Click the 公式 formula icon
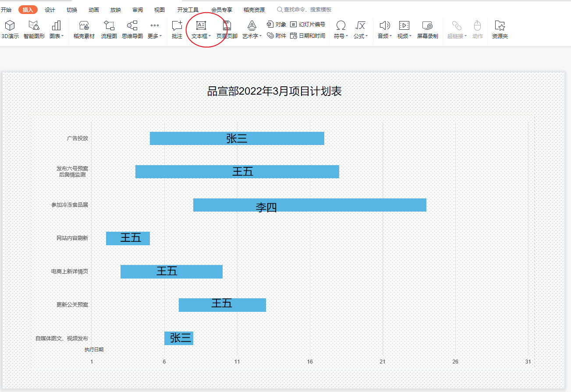The height and width of the screenshot is (392, 571). click(360, 26)
